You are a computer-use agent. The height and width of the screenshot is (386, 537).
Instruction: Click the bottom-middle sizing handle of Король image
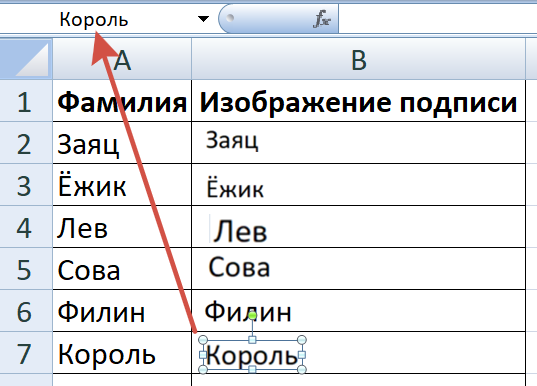click(252, 370)
